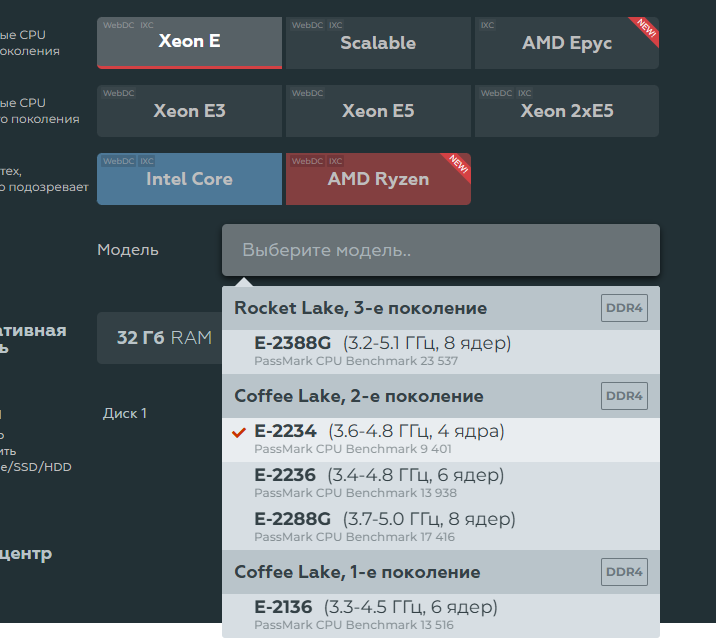
Task: Select the checked E-2234 4-core option
Action: (441, 440)
